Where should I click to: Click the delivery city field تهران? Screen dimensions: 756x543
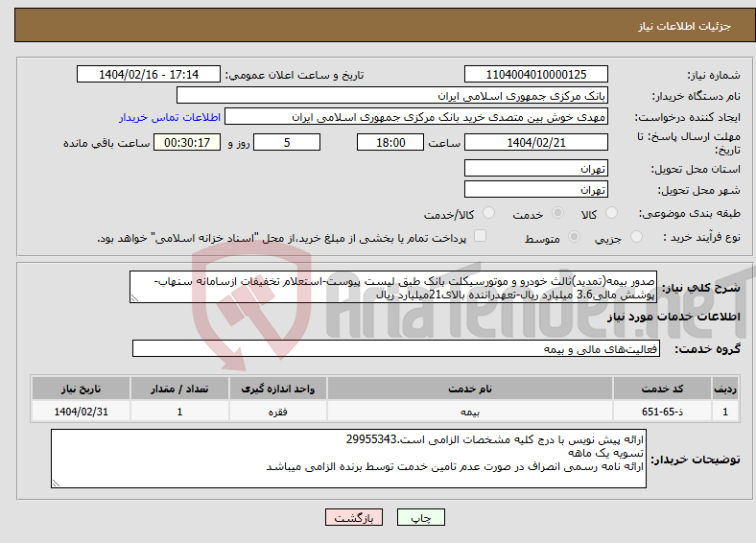tap(536, 190)
